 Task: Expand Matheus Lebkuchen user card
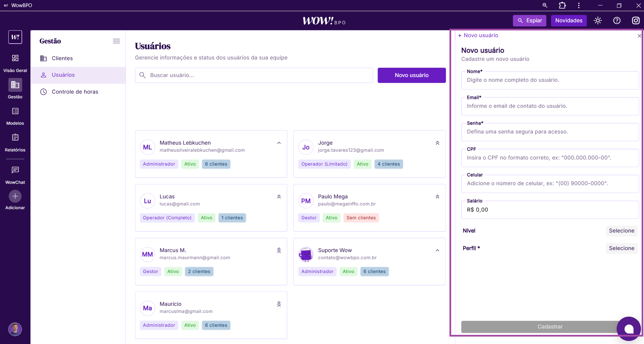(279, 143)
